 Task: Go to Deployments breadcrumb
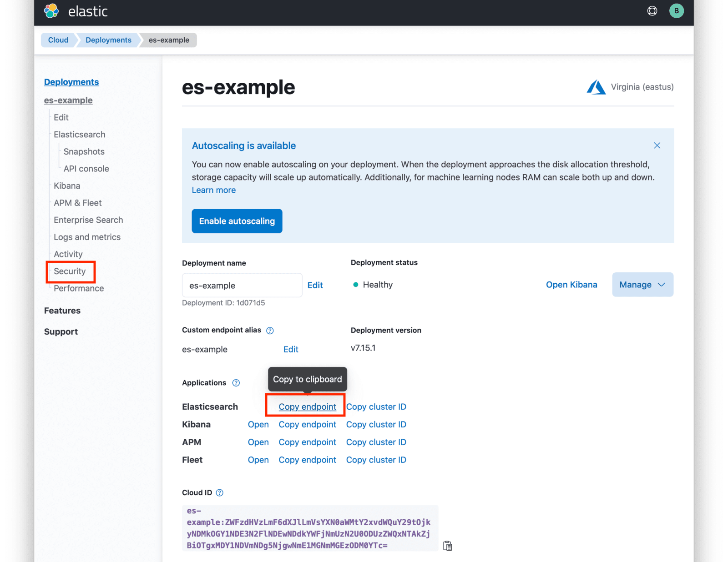[x=108, y=40]
